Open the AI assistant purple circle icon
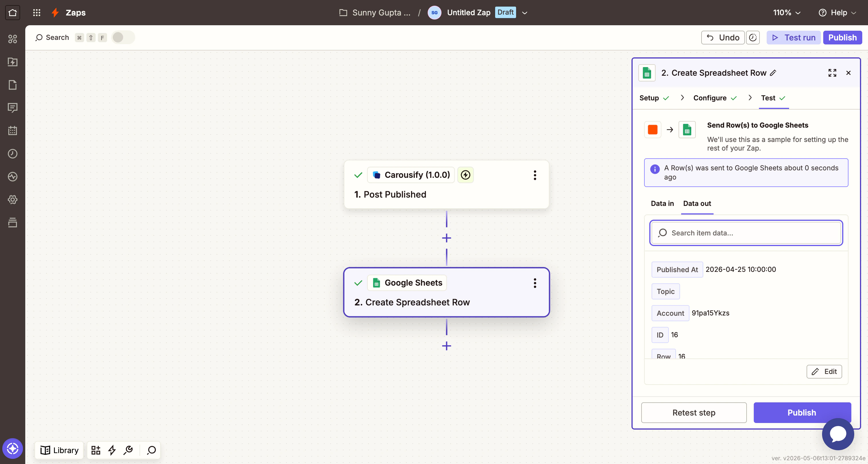This screenshot has width=868, height=464. click(12, 449)
